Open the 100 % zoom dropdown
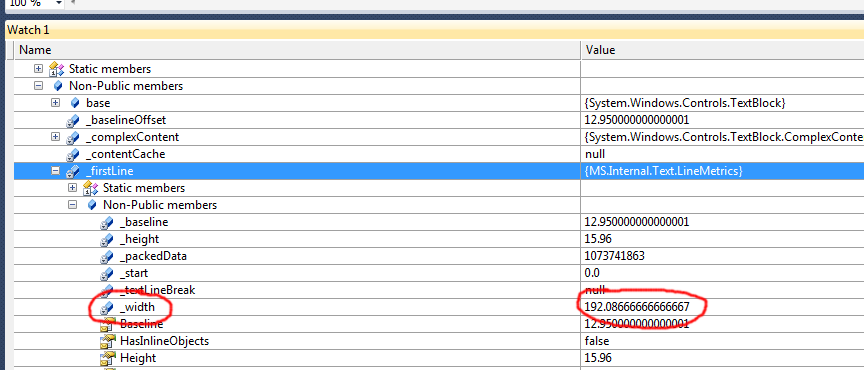The width and height of the screenshot is (864, 370). (58, 3)
